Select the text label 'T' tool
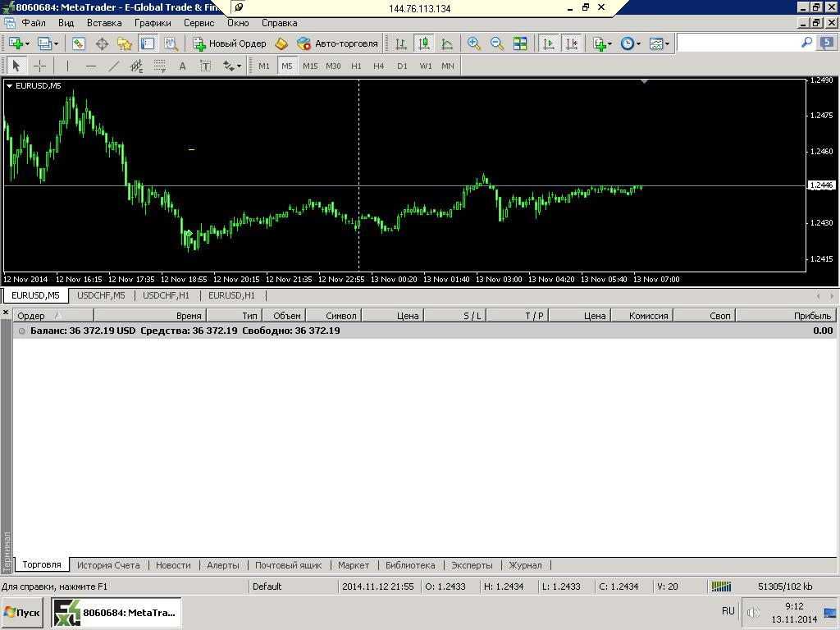Screen dimensions: 840x630 [206, 66]
